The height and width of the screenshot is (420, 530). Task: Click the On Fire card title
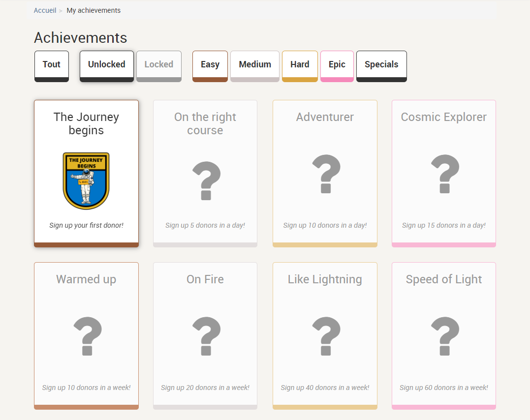click(205, 279)
